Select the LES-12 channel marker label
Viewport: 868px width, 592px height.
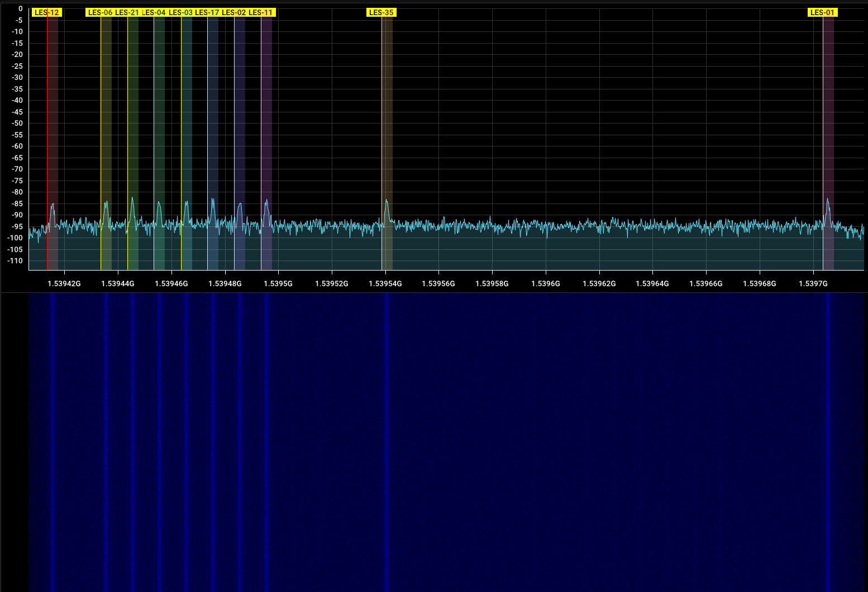point(47,12)
